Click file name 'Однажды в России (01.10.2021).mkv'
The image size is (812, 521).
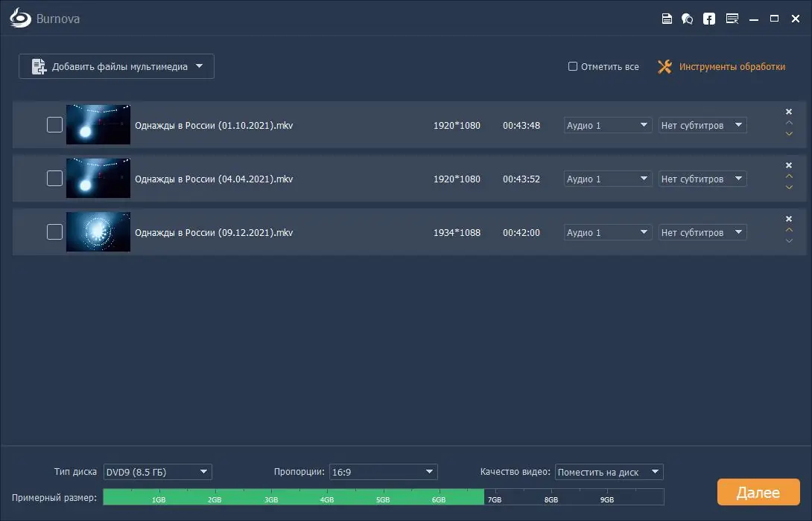pos(214,125)
